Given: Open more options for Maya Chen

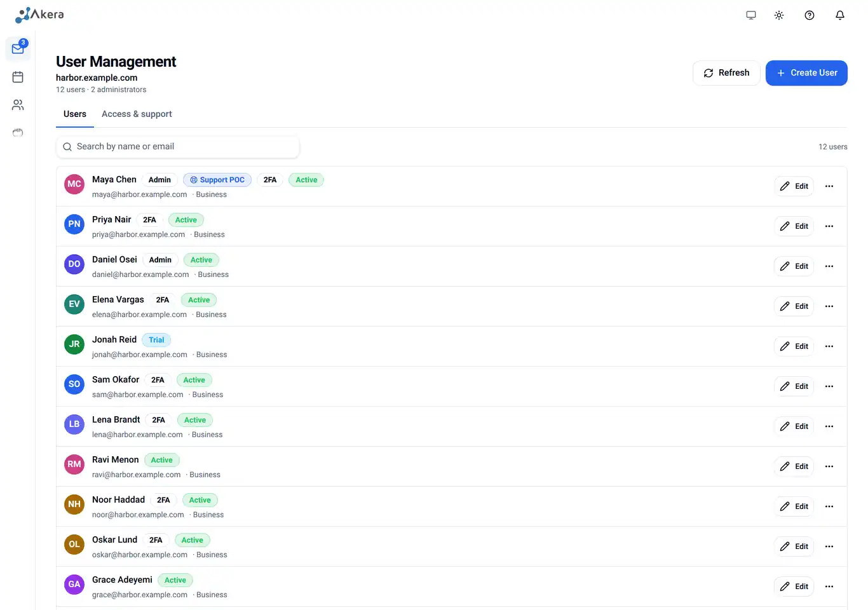Looking at the screenshot, I should [829, 186].
